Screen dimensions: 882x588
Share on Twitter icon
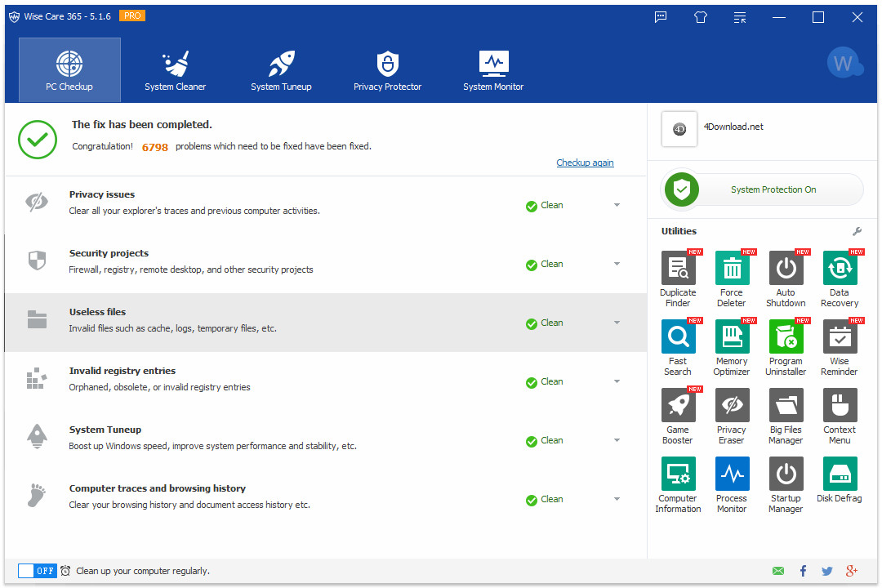(826, 571)
